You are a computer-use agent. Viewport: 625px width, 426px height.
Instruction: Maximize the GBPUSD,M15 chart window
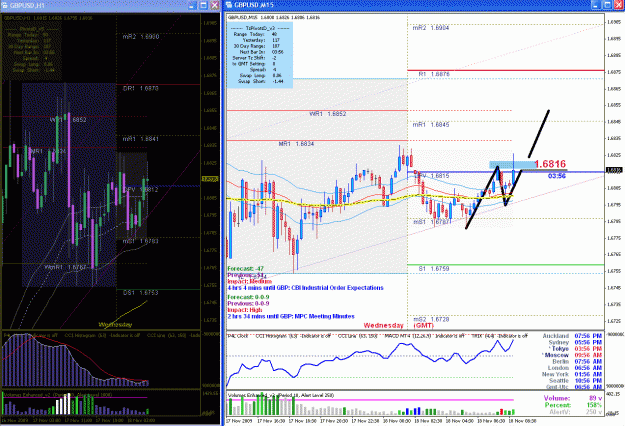point(606,5)
